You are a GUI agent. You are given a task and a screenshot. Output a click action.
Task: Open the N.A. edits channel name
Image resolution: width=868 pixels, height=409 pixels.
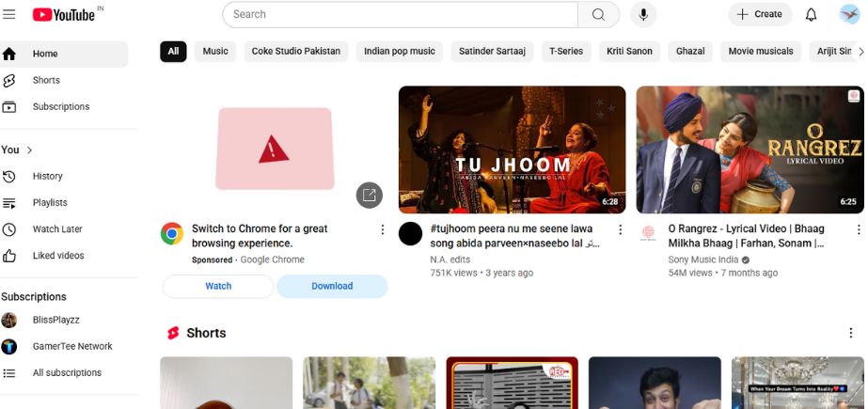pos(450,260)
